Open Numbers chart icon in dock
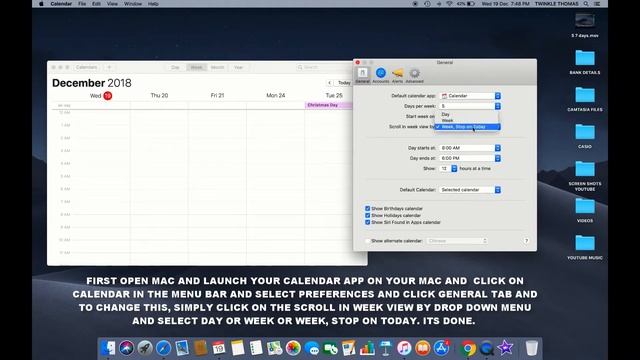Viewport: 640px width, 360px height. coord(367,348)
